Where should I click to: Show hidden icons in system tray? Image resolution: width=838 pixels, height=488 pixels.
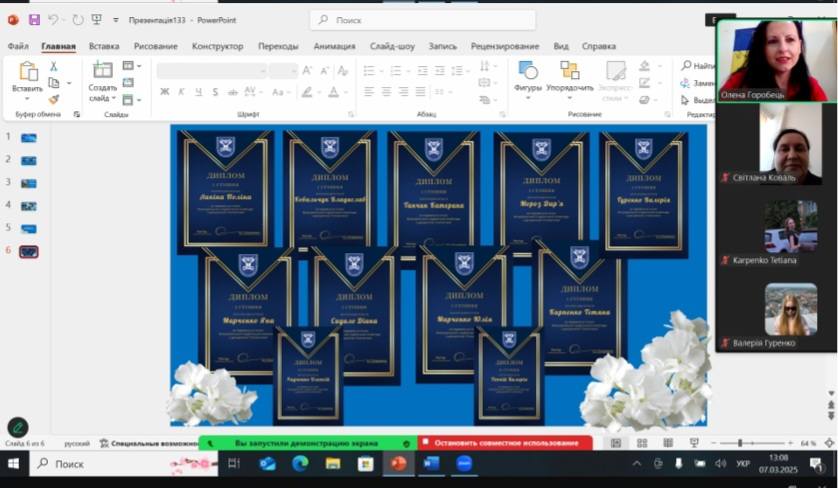tap(637, 464)
